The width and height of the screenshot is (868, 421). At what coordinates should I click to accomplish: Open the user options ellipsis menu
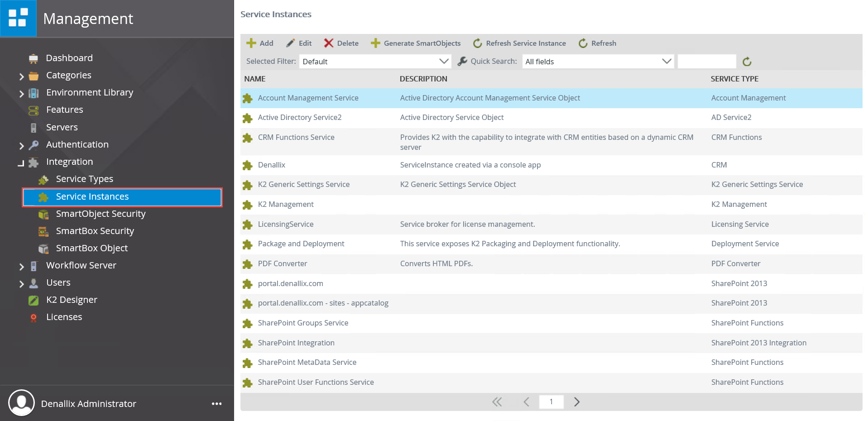(216, 403)
